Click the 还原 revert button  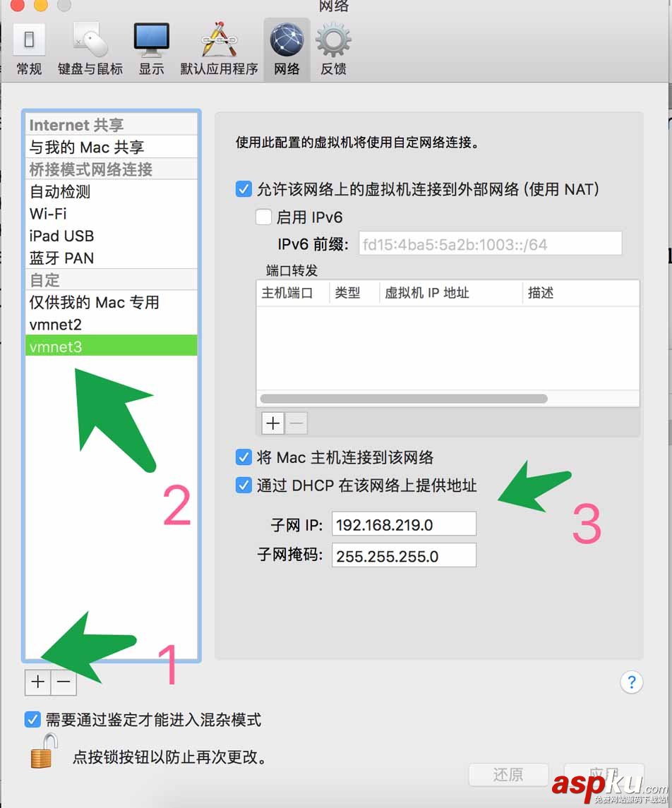click(508, 775)
